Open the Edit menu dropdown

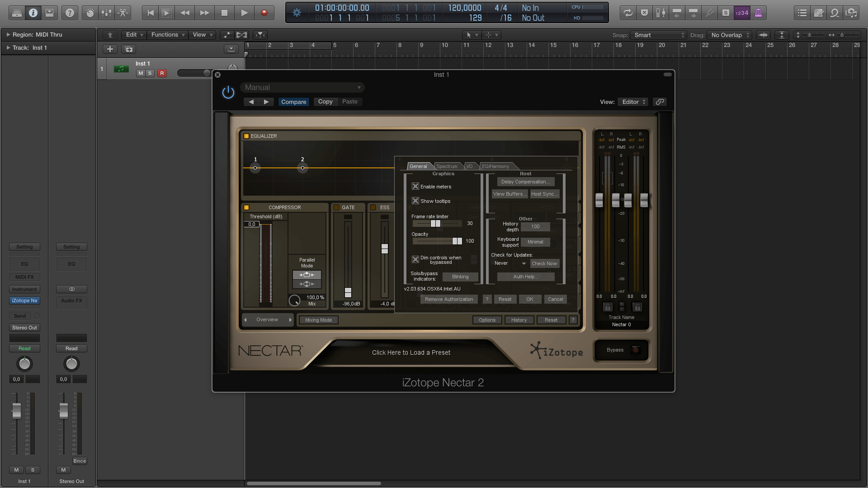click(x=135, y=35)
